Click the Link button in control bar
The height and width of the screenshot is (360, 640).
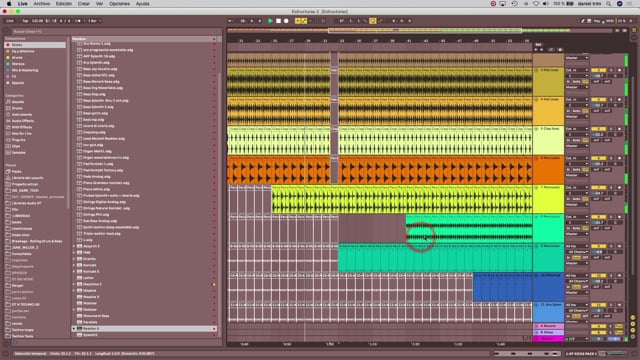pos(10,21)
